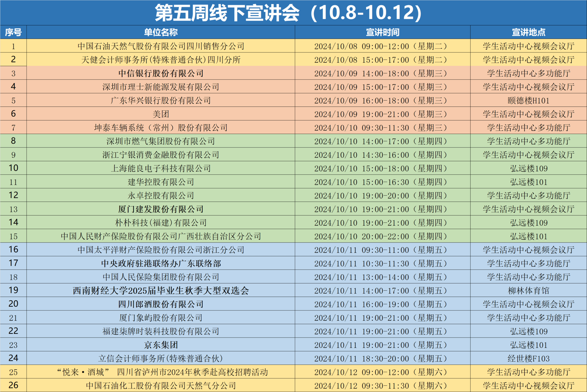The image size is (587, 392).
Task: Click serial number 26 cell
Action: tap(13, 386)
